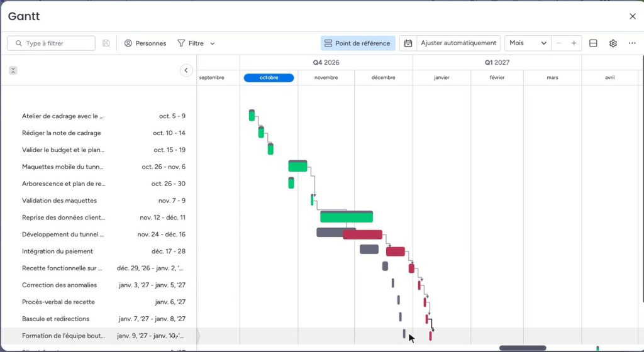Select the janvier month header
This screenshot has width=644, height=352.
click(x=441, y=77)
